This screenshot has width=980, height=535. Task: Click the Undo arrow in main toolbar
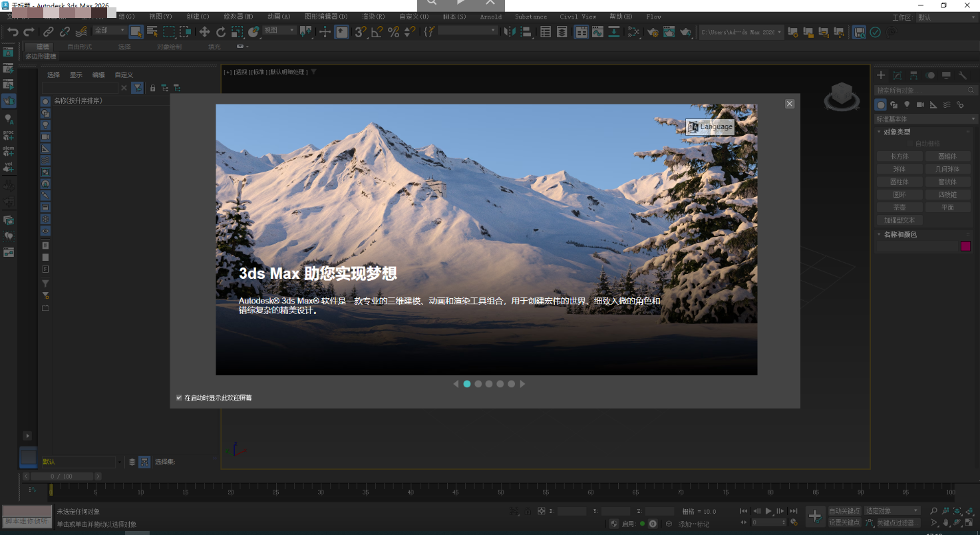[x=13, y=31]
